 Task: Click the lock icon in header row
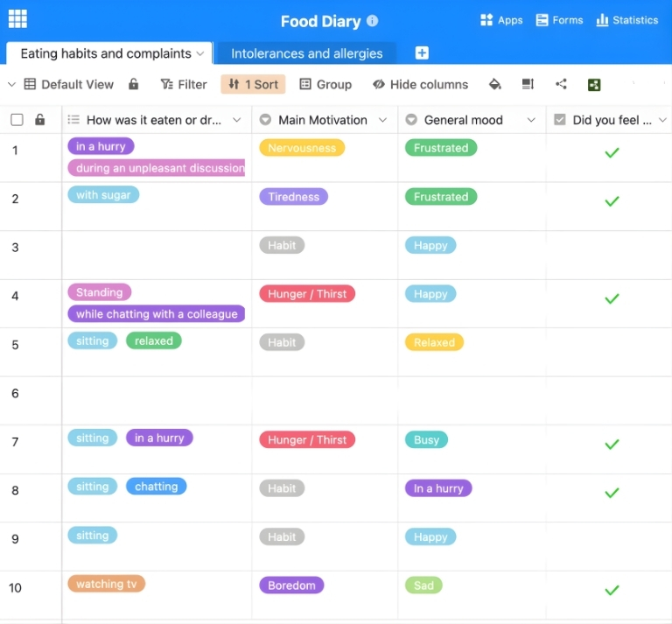pyautogui.click(x=39, y=121)
